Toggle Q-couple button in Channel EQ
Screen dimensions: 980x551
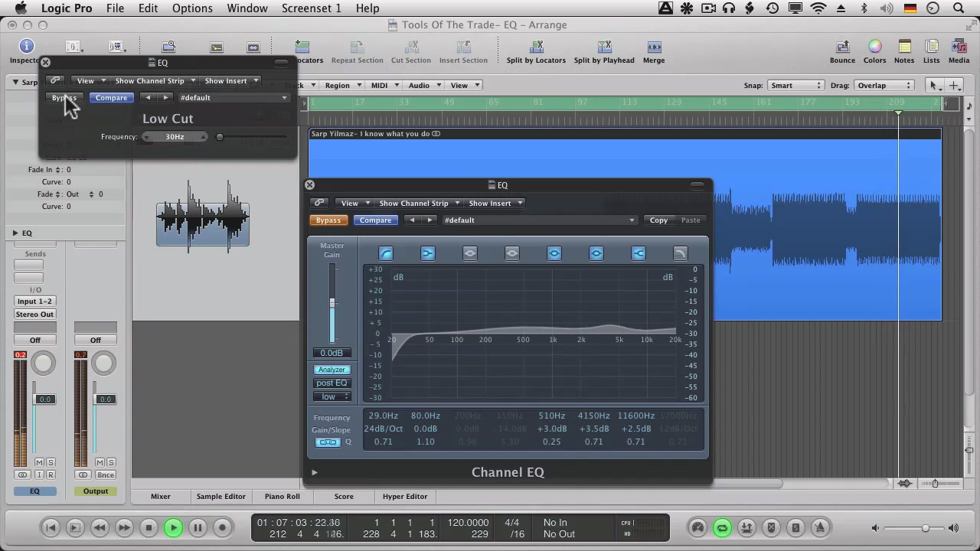point(328,442)
